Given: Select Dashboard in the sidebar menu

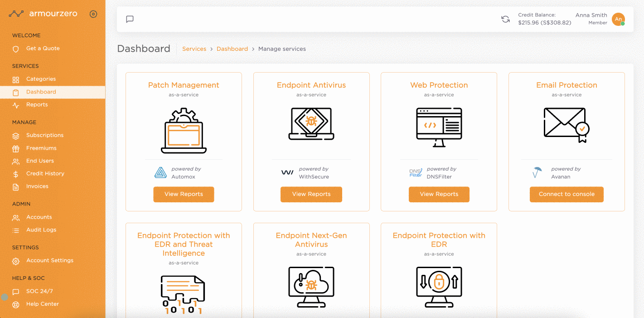Looking at the screenshot, I should (41, 92).
